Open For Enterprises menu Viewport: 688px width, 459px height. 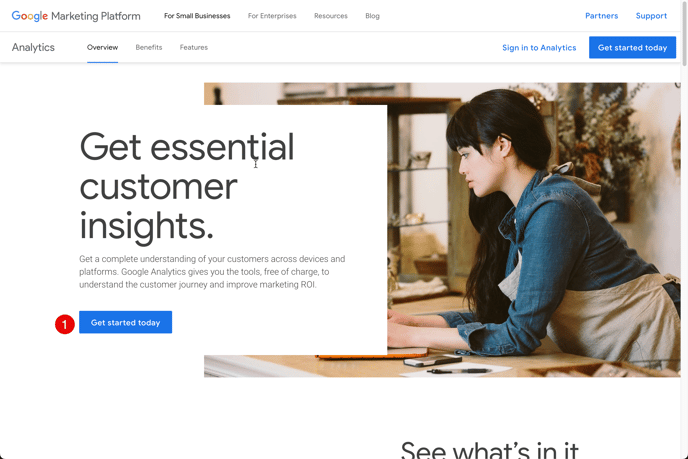coord(272,16)
